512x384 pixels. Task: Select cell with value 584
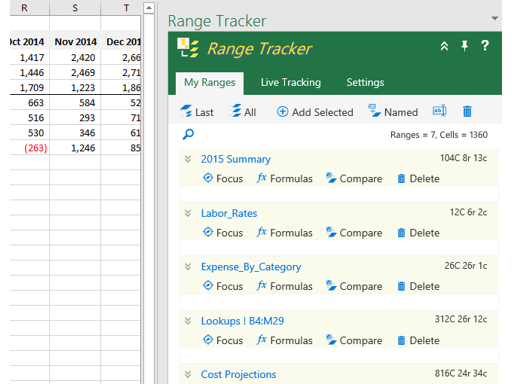click(x=75, y=103)
